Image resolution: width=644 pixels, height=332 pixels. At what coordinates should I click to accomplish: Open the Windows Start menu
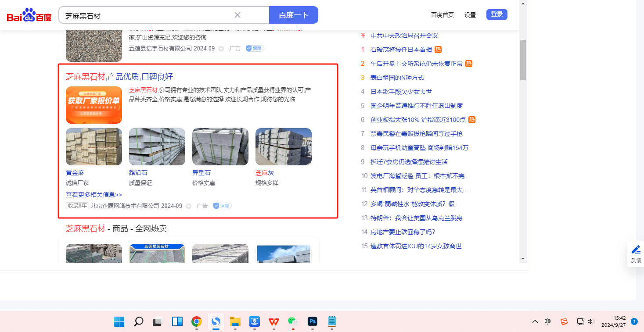(x=119, y=322)
